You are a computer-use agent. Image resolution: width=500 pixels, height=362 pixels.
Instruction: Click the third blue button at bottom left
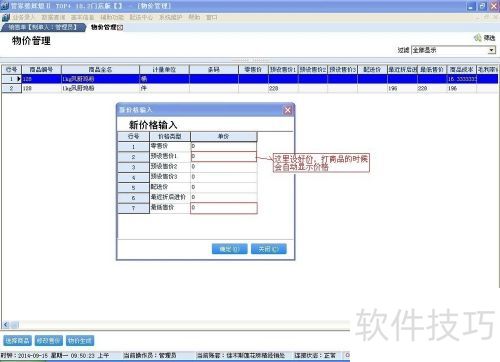coord(80,341)
